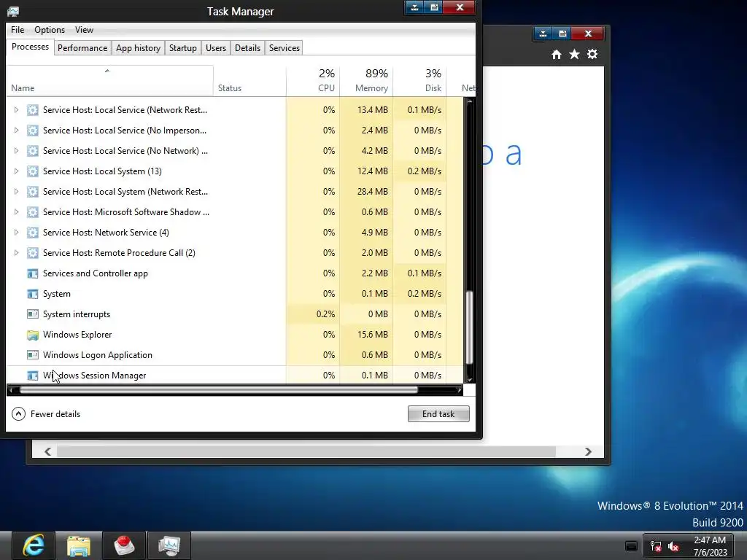Sort processes by Name column header
The image size is (747, 560).
(x=110, y=81)
